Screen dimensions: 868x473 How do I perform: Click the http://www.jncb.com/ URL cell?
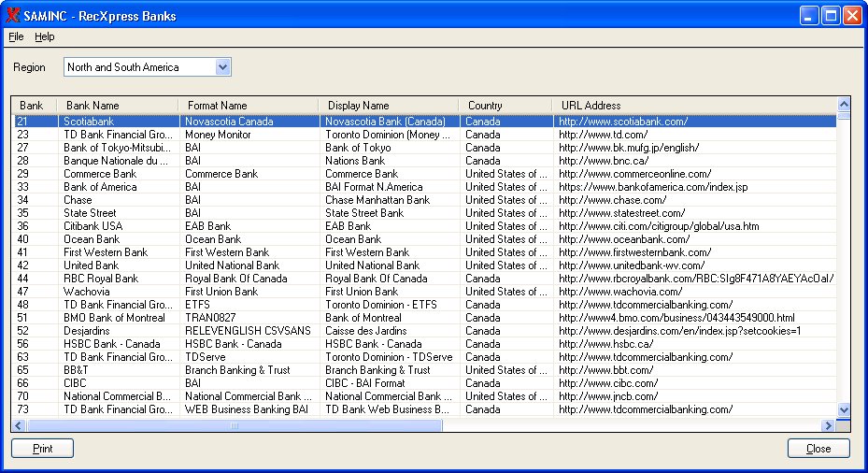608,396
